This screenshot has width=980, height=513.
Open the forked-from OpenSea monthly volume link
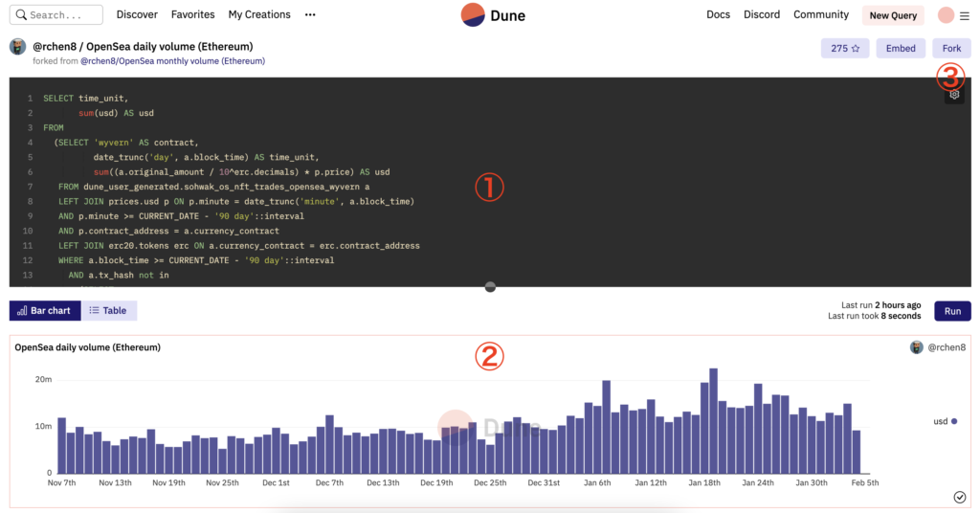[x=172, y=61]
